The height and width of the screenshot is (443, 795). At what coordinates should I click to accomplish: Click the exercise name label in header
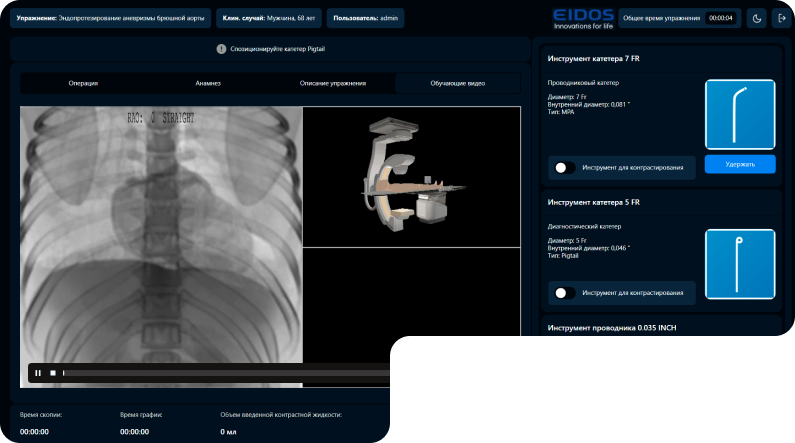click(x=110, y=18)
